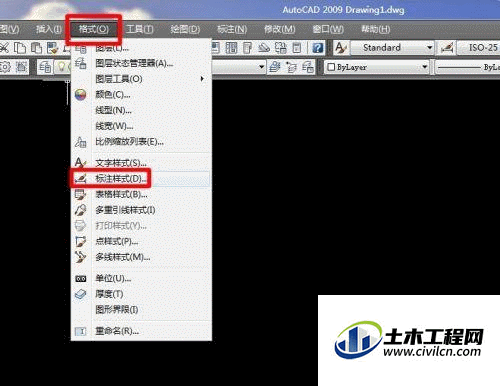Screen dimensions: 500x386
Task: Expand the layer list dropdown arrow
Action: (x=262, y=67)
